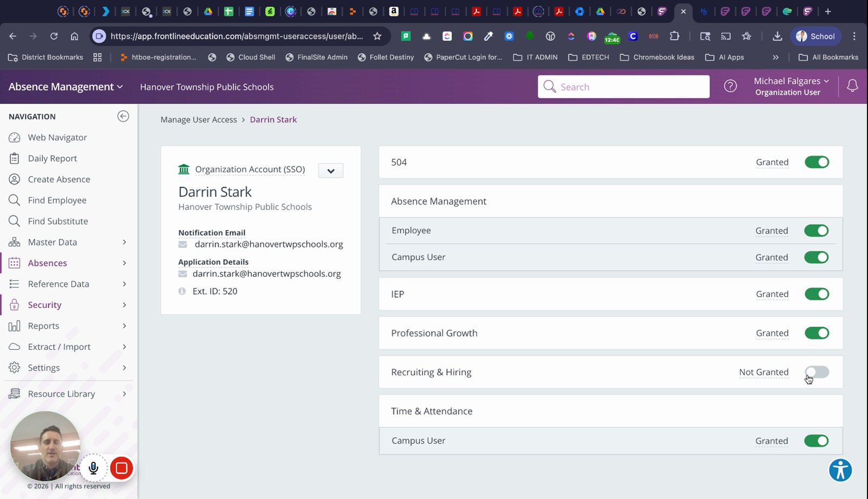Open accessibility widget icon

(x=840, y=470)
